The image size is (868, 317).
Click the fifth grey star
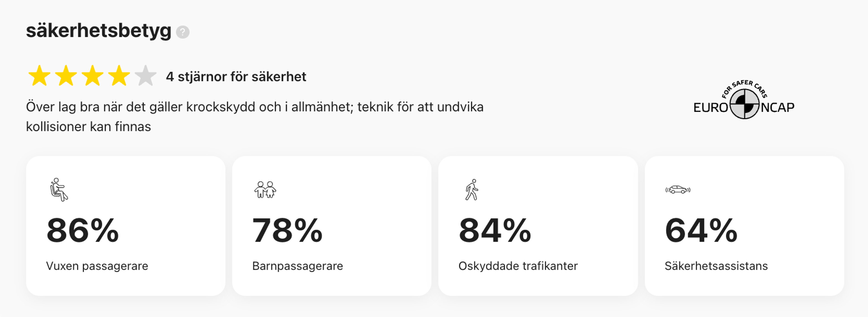146,76
